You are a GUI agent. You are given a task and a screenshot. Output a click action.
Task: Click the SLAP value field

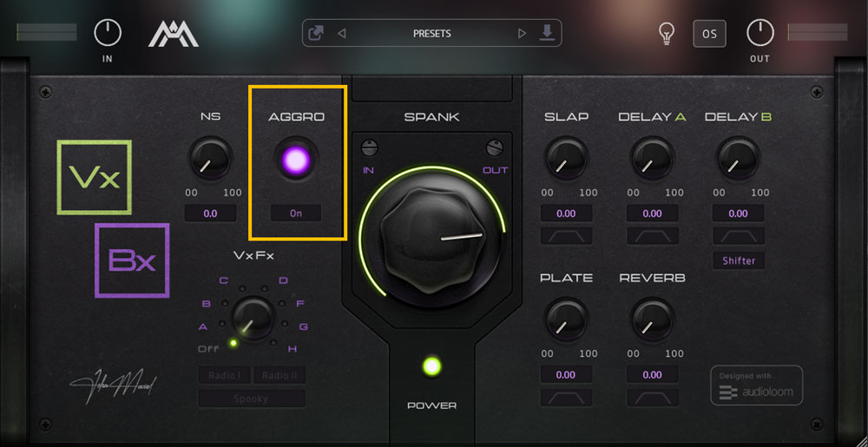[566, 213]
